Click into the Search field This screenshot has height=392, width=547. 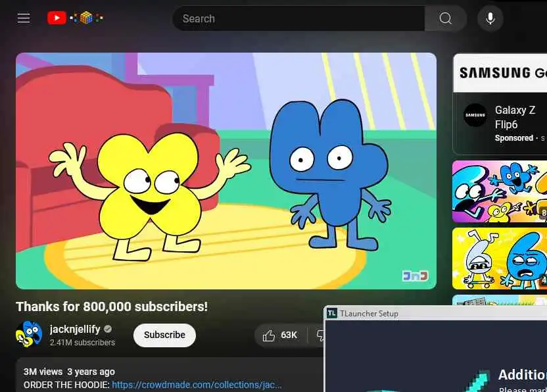point(299,18)
